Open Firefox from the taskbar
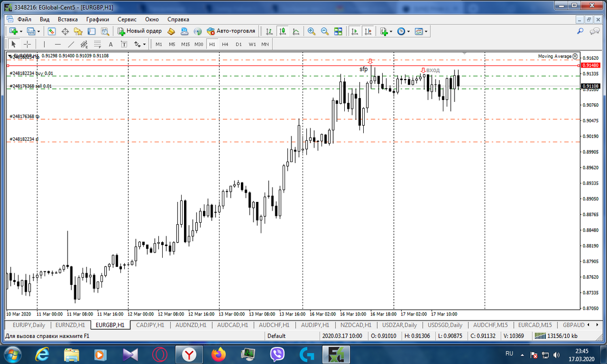 (x=219, y=355)
